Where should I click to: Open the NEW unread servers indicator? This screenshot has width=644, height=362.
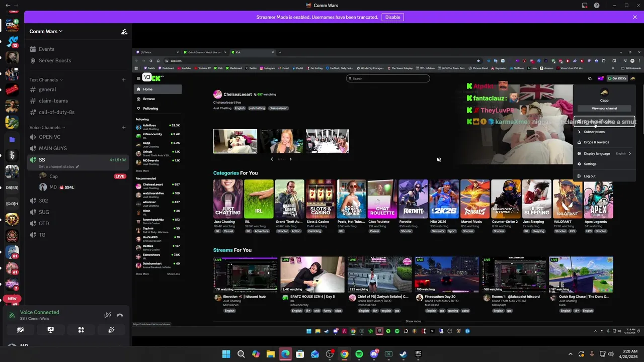tap(12, 299)
